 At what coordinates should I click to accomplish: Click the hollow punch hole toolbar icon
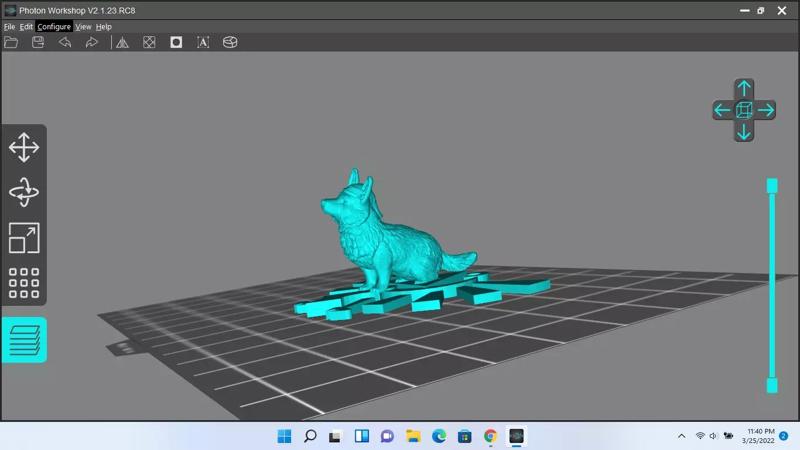click(176, 42)
